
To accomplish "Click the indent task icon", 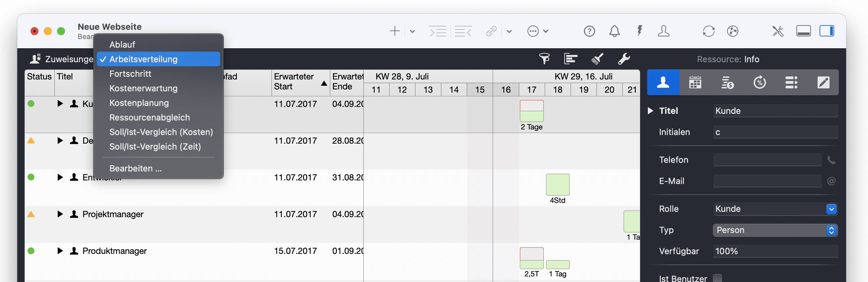I will point(437,31).
